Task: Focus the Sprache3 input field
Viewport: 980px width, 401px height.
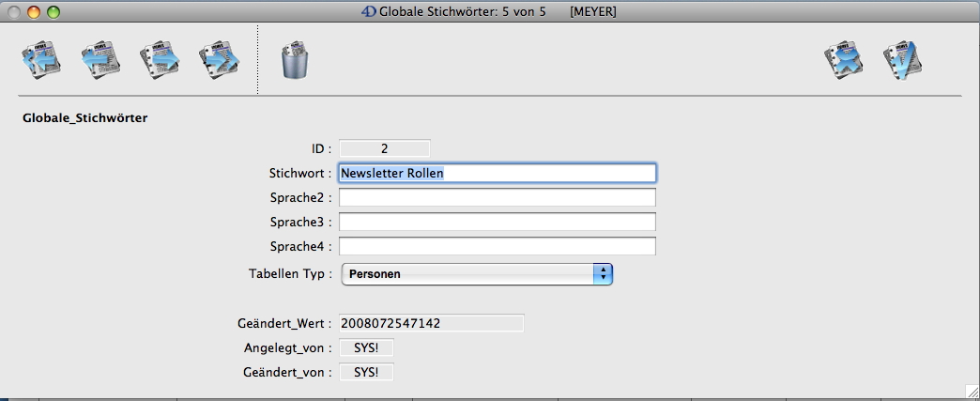Action: [498, 222]
